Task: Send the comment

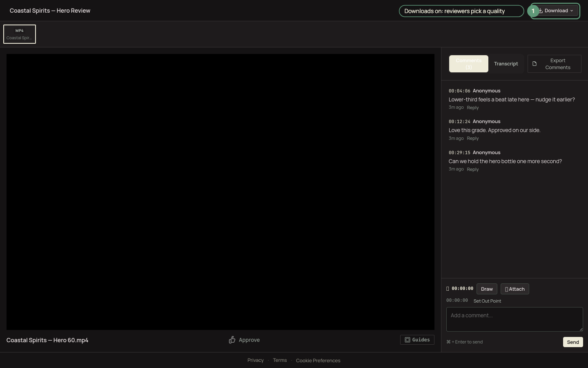Action: tap(573, 342)
